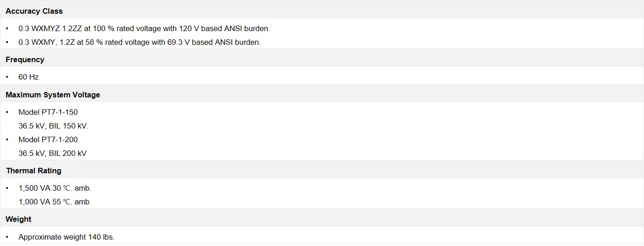Click the bullet beside Model PT7-1-200
This screenshot has height=246, width=644.
(7, 139)
